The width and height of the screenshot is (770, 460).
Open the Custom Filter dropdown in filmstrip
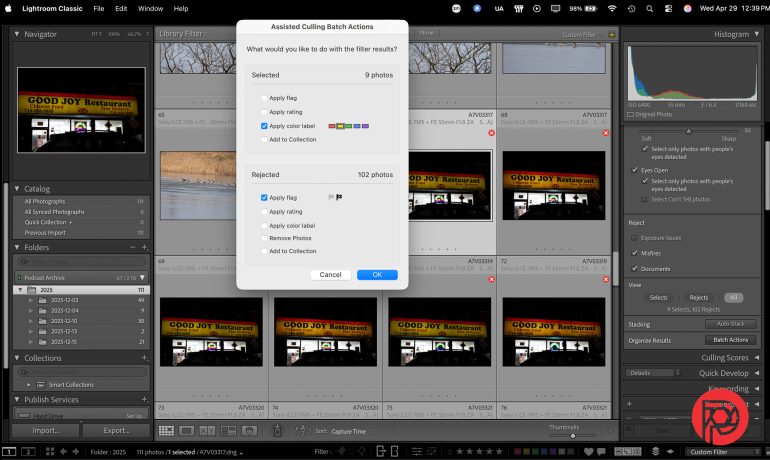point(723,452)
